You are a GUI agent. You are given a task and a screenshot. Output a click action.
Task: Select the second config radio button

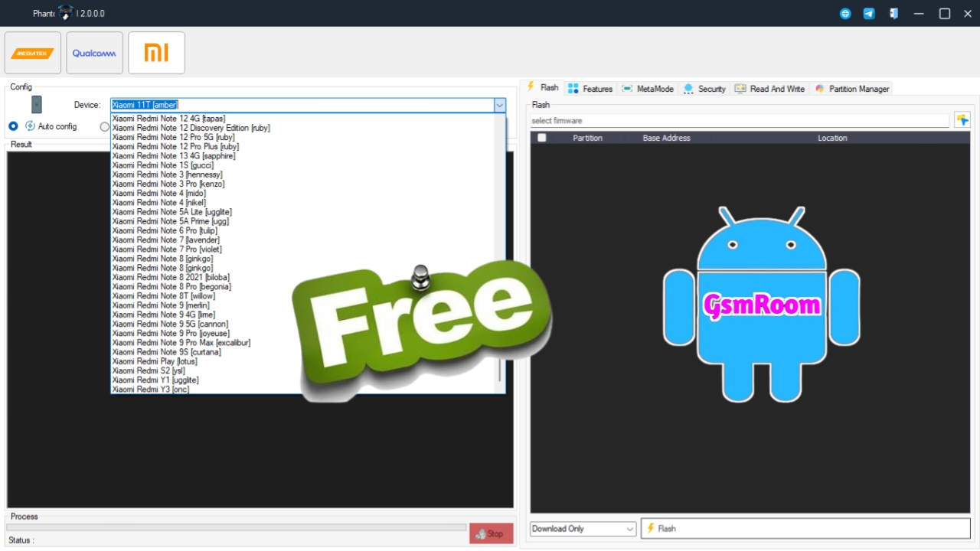pos(105,126)
